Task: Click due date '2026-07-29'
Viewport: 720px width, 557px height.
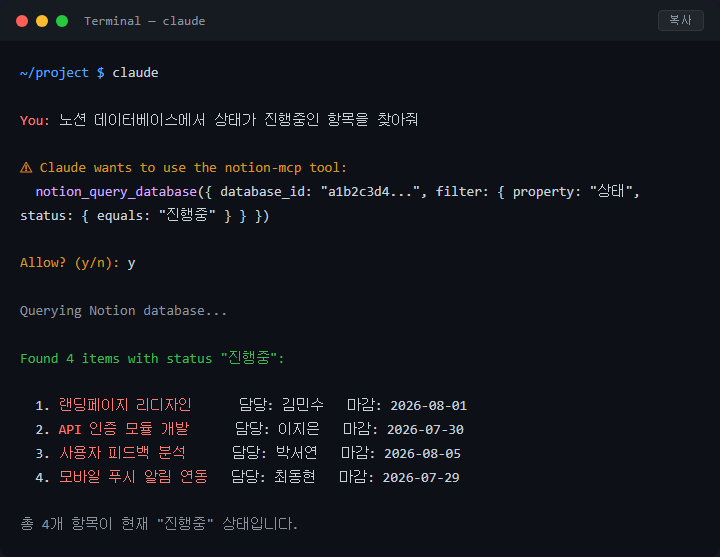Action: click(x=421, y=478)
